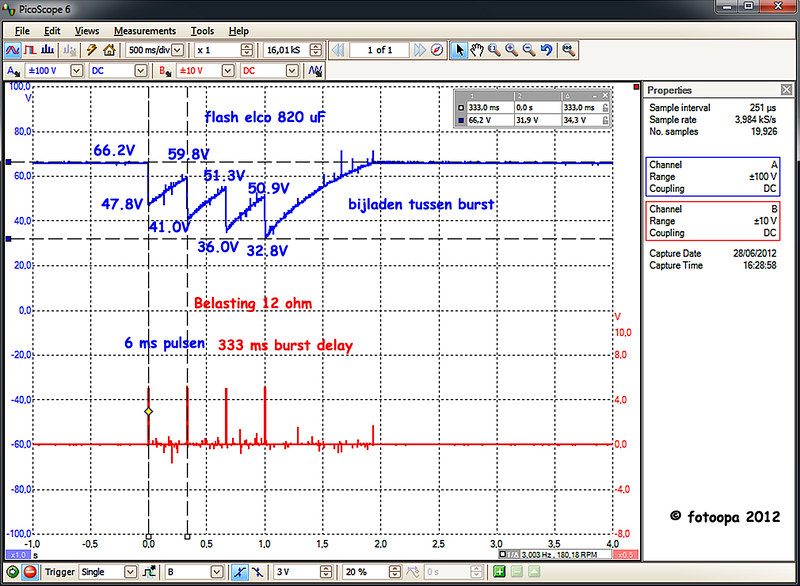Click the yellow trigger diamond marker
Screen dimensions: 800x586
(148, 412)
